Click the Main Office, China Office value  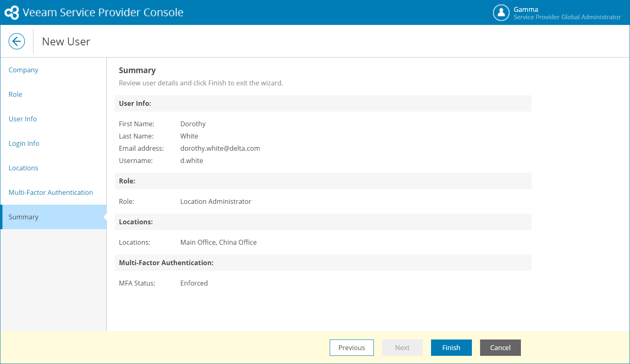coord(219,242)
